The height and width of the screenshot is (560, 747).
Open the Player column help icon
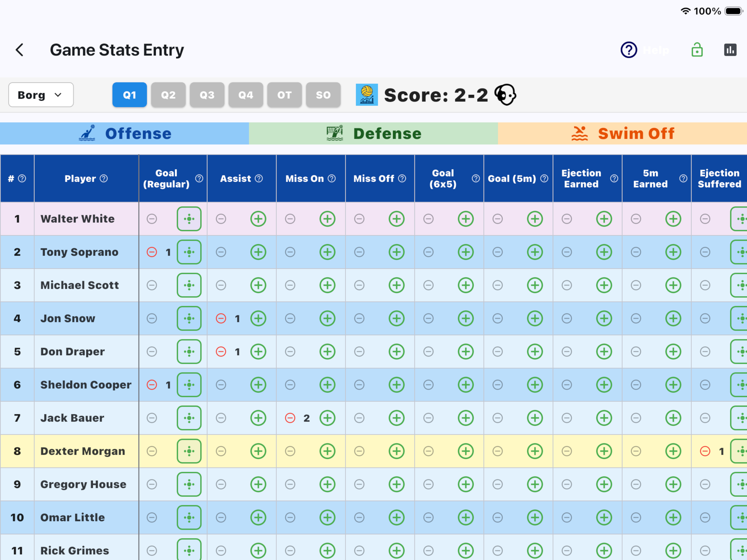tap(104, 179)
